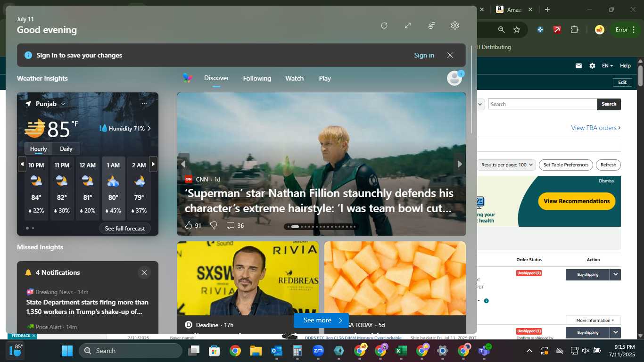Close the 4 Notifications card
The height and width of the screenshot is (362, 644).
(144, 272)
